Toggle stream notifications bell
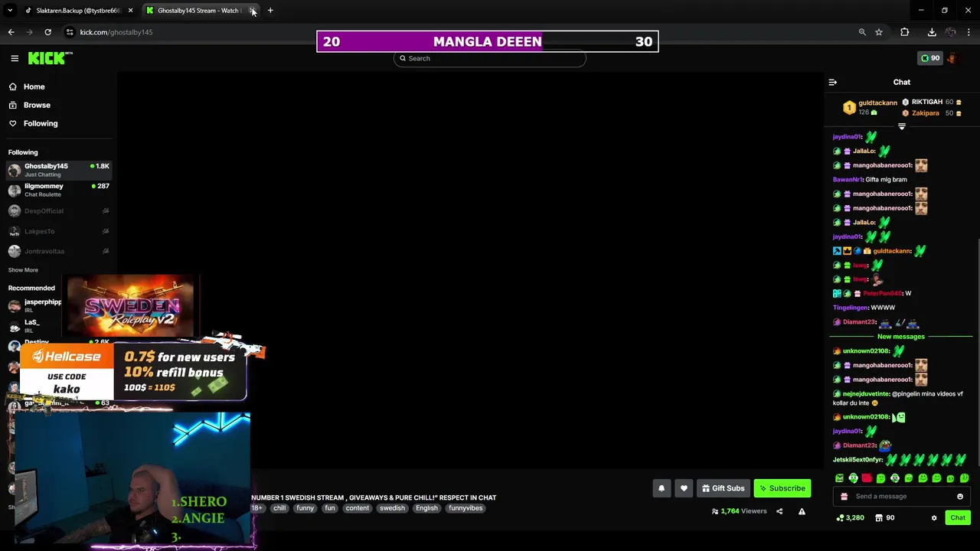 (x=661, y=488)
